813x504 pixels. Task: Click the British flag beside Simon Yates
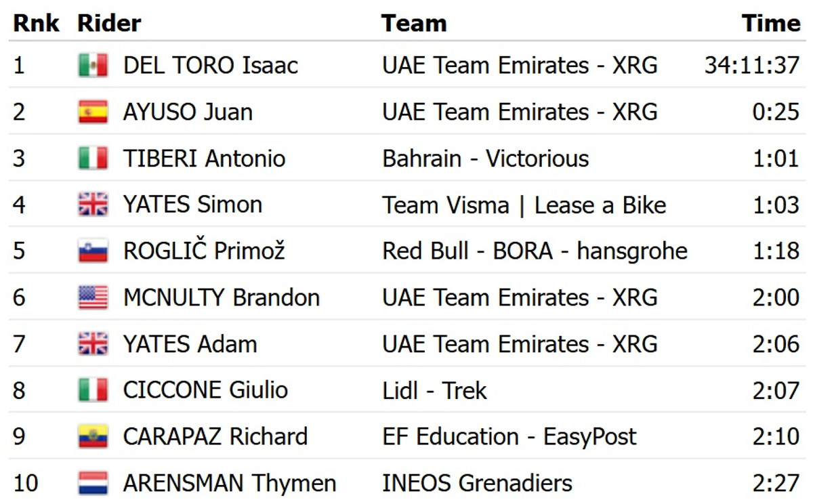93,205
